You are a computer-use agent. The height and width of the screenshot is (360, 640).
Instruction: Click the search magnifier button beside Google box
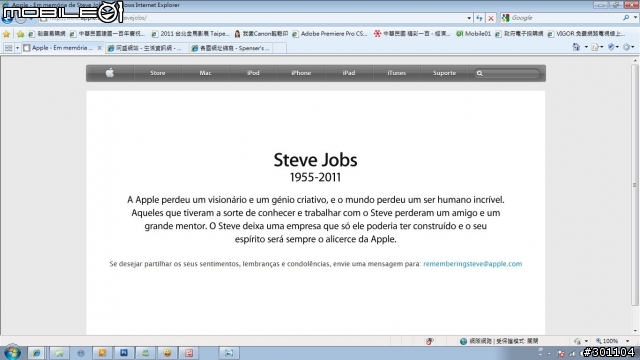pyautogui.click(x=626, y=18)
